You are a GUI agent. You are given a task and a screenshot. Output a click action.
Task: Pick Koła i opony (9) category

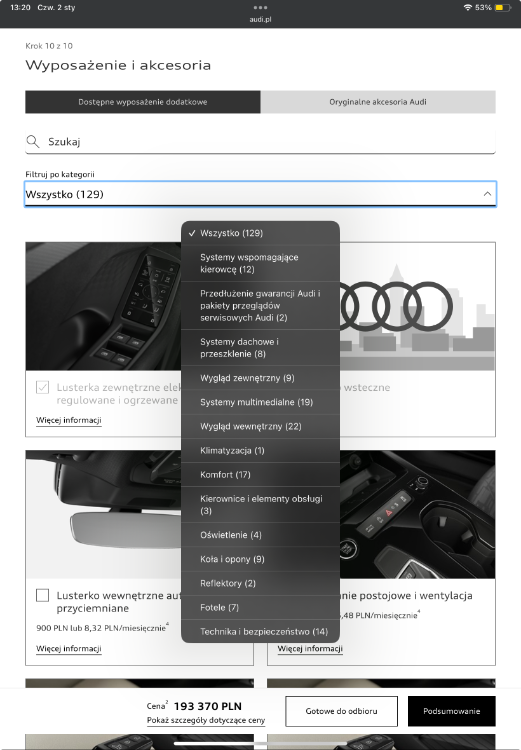(x=260, y=559)
